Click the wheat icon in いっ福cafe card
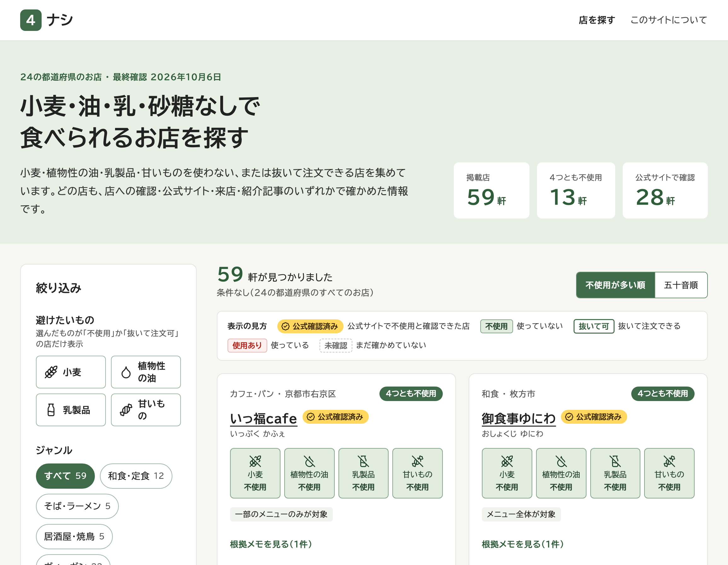 pyautogui.click(x=255, y=462)
